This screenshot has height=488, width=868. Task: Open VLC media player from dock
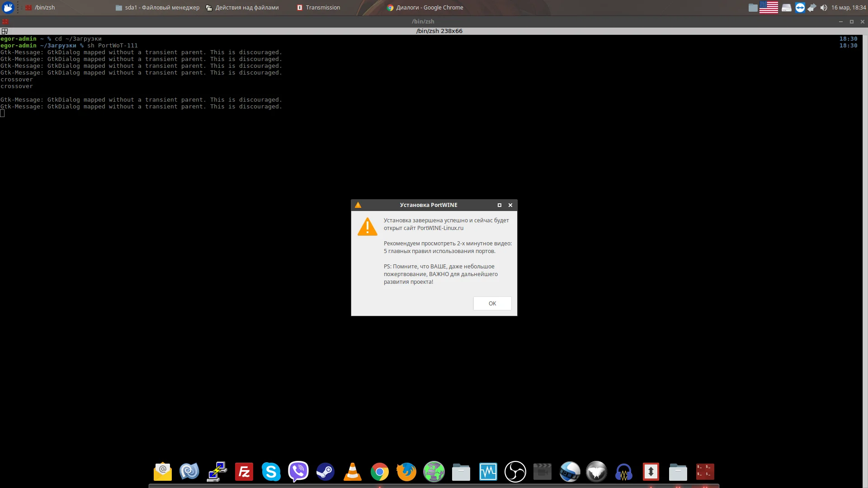point(353,472)
